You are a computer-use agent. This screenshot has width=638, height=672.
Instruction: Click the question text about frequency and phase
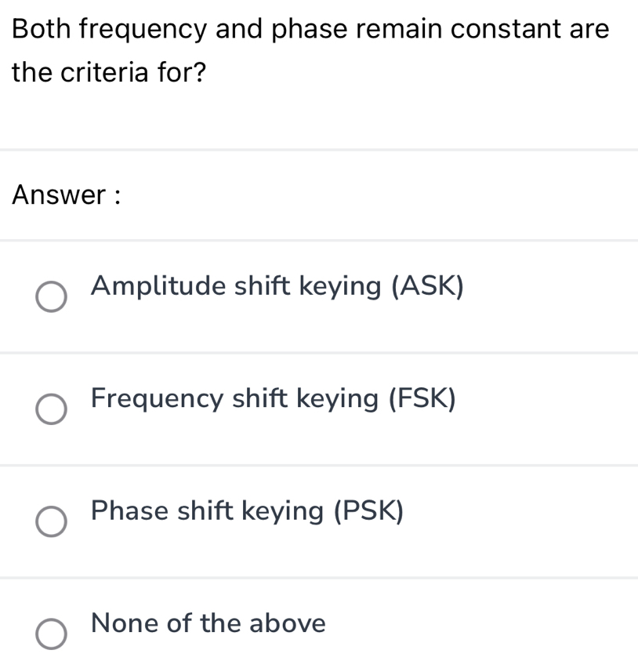point(310,49)
